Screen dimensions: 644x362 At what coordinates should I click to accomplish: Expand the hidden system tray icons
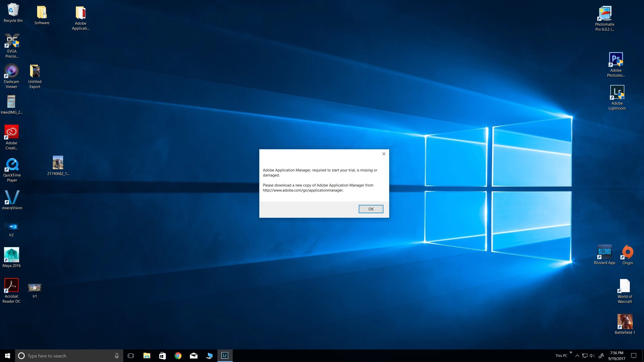[x=577, y=356]
